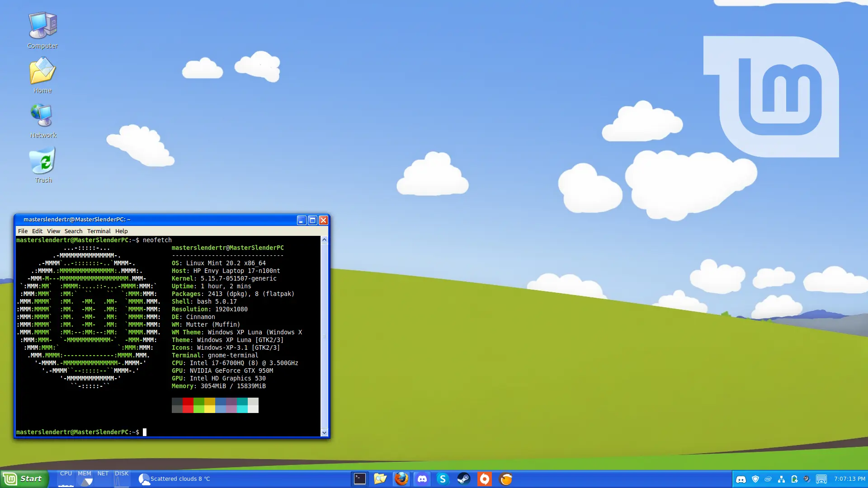
Task: Click the 'GPU: Intel HD Graphics 530' line
Action: 219,378
